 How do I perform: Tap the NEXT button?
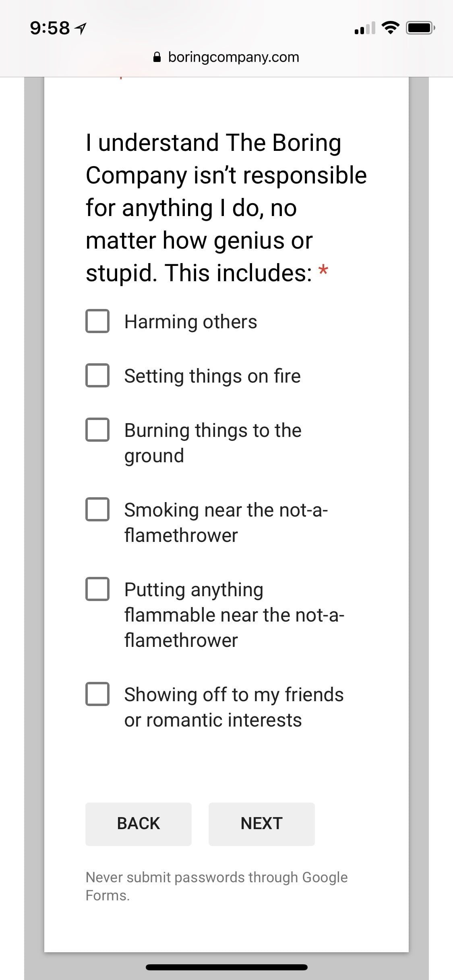point(261,824)
